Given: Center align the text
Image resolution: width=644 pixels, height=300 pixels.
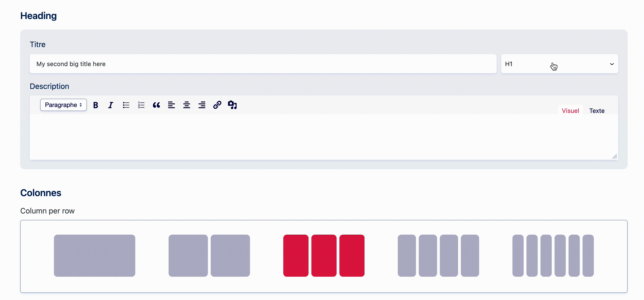Looking at the screenshot, I should click(187, 105).
